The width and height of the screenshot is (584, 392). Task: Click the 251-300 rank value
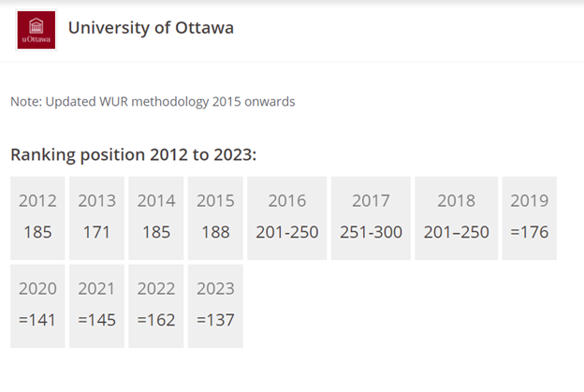(371, 232)
